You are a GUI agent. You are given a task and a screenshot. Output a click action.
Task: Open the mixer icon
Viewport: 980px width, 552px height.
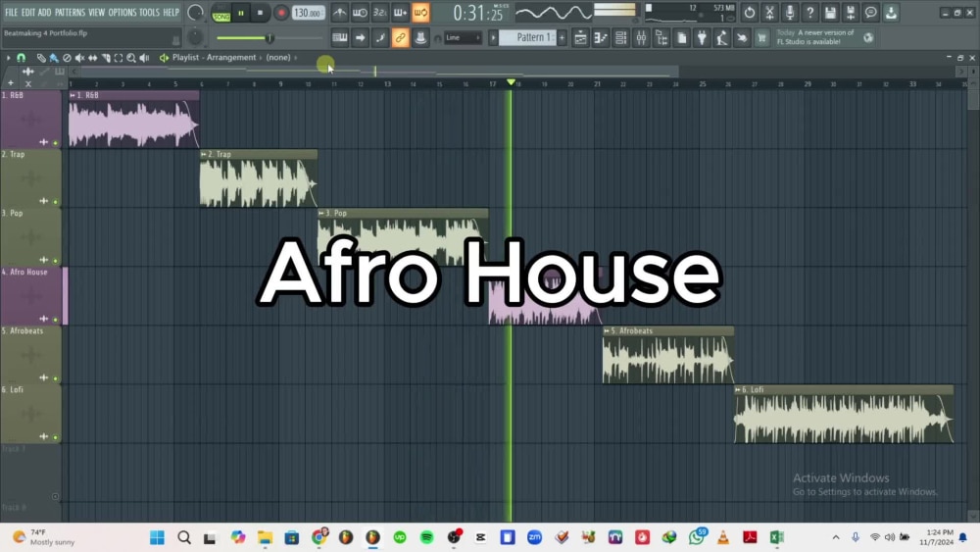641,38
